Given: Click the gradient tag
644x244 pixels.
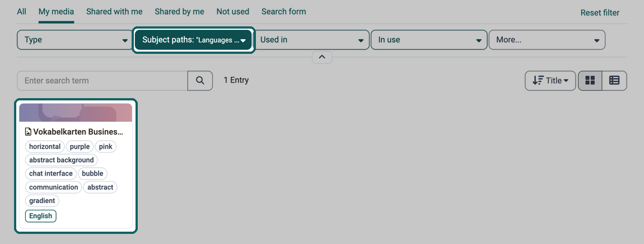Looking at the screenshot, I should (x=42, y=201).
